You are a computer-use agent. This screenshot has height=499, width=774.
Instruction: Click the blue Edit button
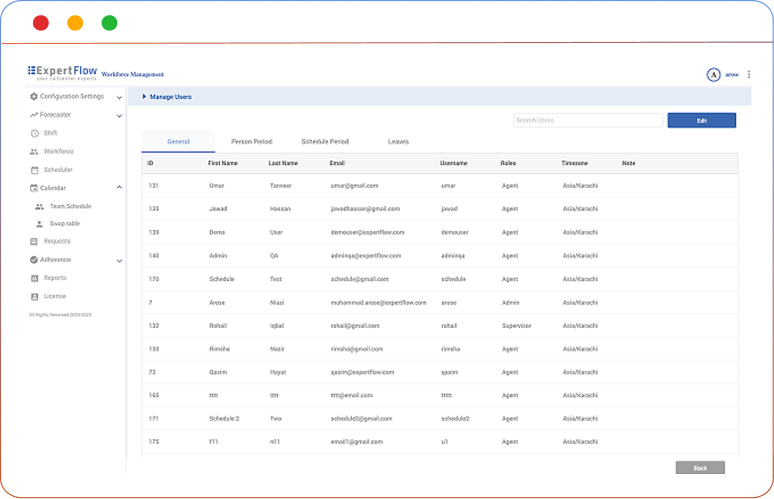701,120
